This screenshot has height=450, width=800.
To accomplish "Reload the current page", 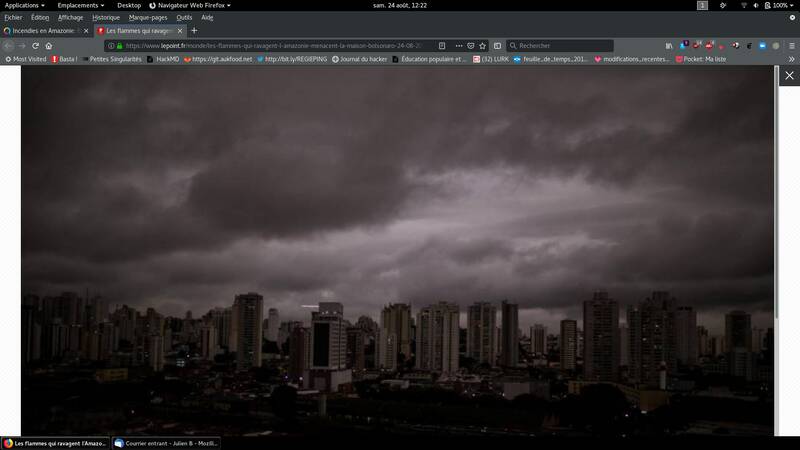I will pyautogui.click(x=35, y=45).
